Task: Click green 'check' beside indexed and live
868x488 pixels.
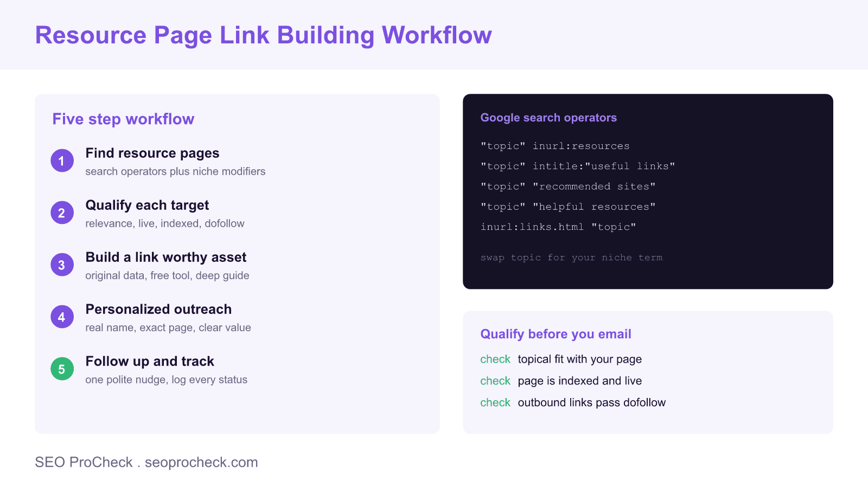Action: [495, 381]
